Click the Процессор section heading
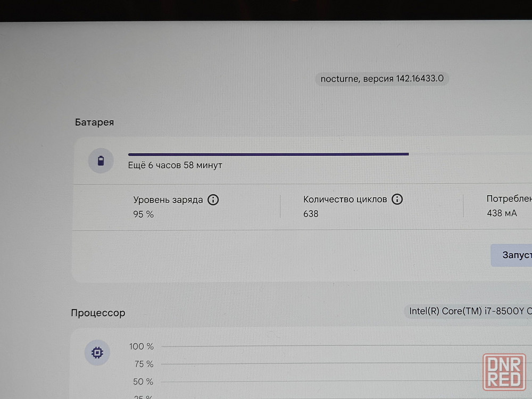This screenshot has height=399, width=532. click(98, 313)
